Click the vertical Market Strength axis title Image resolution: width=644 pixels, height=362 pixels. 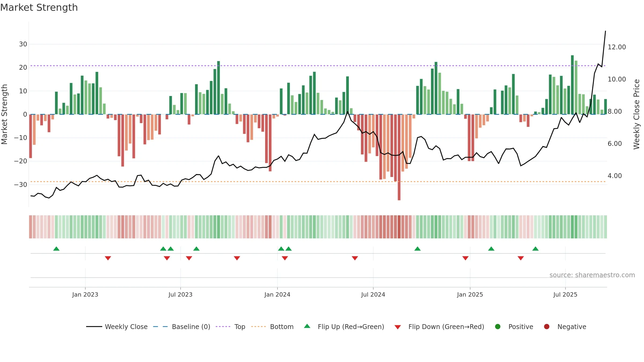click(x=4, y=114)
